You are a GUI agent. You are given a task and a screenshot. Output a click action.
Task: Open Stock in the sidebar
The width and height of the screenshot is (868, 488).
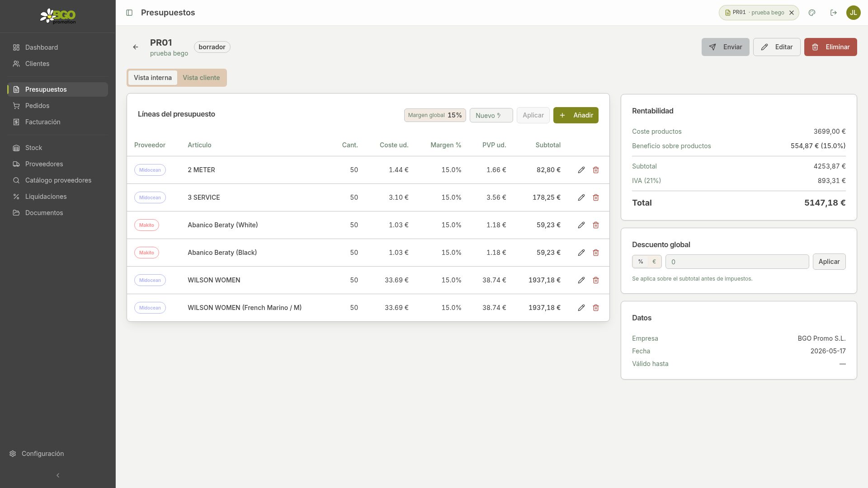coord(57,148)
